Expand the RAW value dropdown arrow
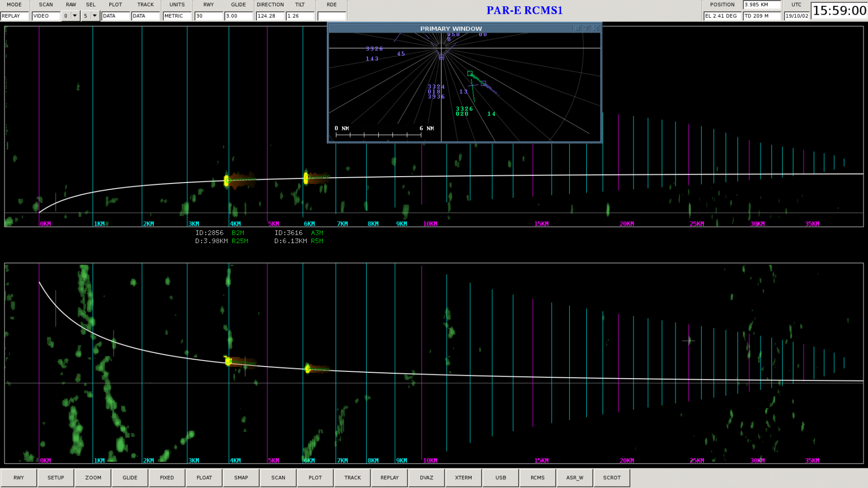Image resolution: width=868 pixels, height=488 pixels. click(x=75, y=16)
